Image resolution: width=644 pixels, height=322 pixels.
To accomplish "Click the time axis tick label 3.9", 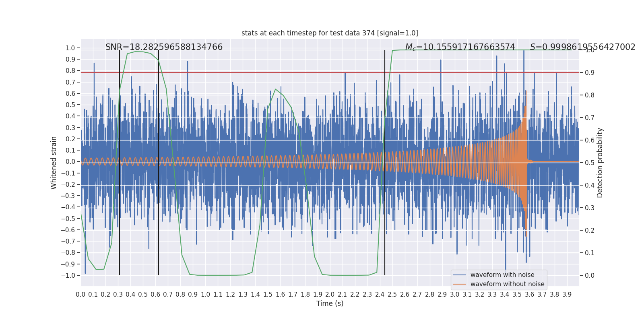I will click(567, 295).
